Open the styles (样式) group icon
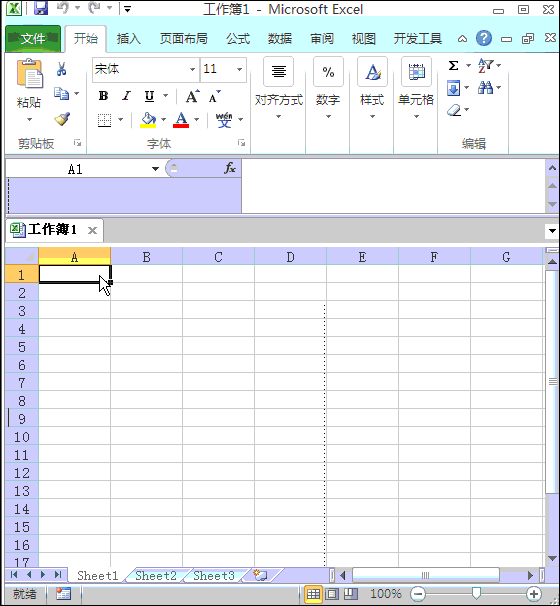Viewport: 560px width, 606px height. coord(372,71)
